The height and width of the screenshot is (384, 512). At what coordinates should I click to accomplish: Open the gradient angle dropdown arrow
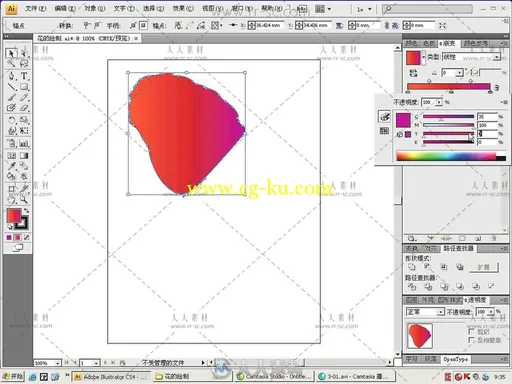(460, 73)
